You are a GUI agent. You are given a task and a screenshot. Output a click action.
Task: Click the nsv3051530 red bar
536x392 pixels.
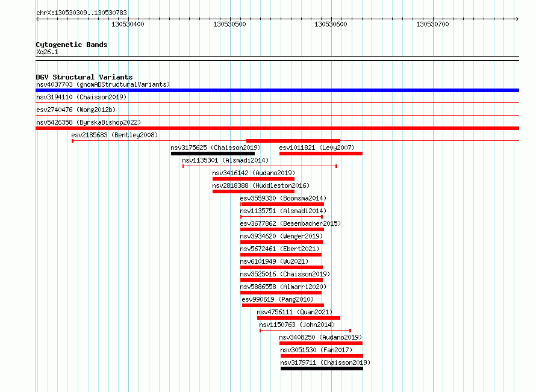click(322, 356)
